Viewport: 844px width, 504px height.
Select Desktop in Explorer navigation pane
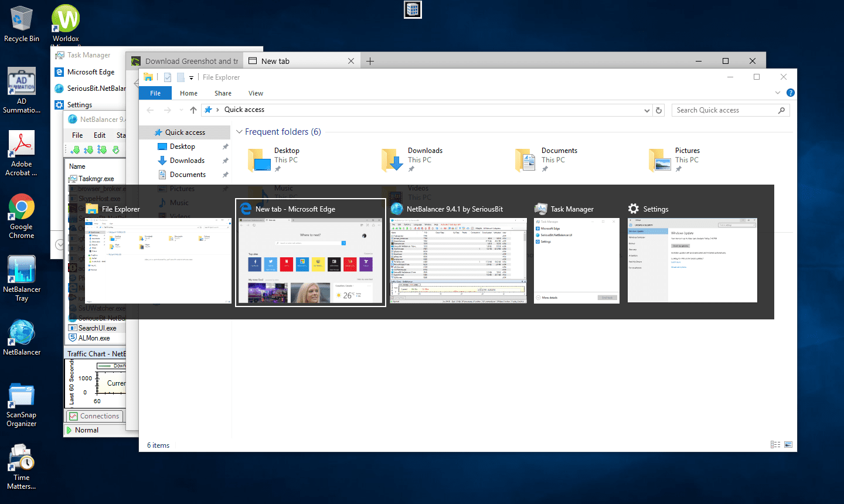(182, 147)
